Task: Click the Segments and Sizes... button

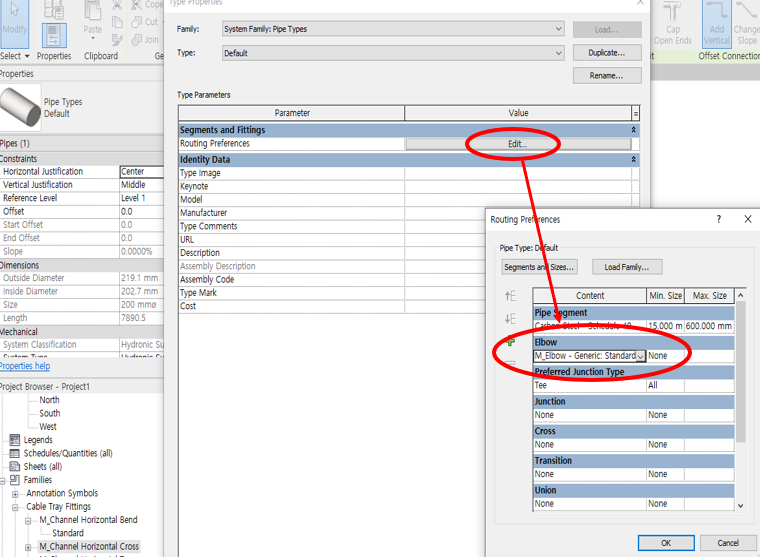Action: [x=539, y=267]
